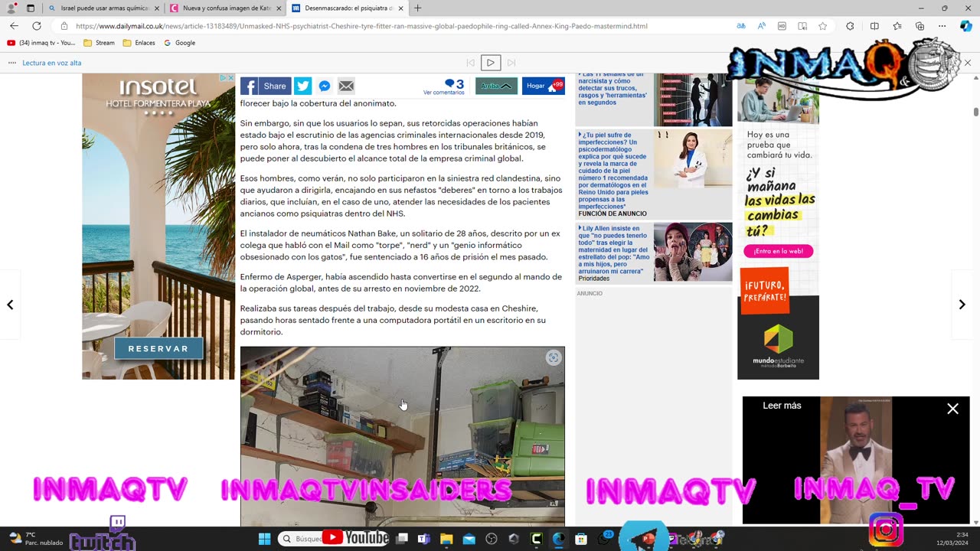Close the Insotel ad with X icon
The width and height of the screenshot is (980, 551).
coord(230,78)
